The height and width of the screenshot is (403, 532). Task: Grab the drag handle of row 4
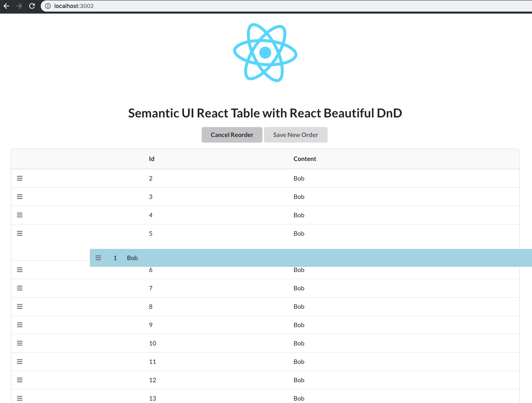click(20, 215)
